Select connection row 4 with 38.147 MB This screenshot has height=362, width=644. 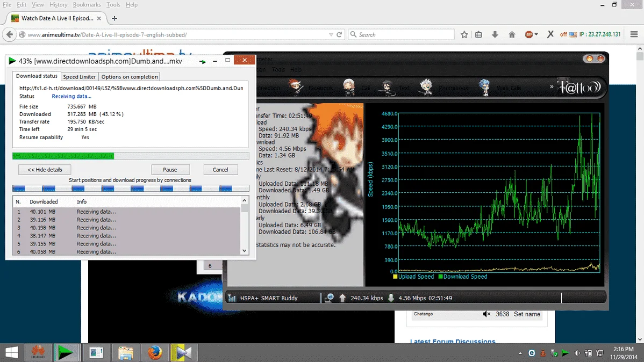point(126,236)
